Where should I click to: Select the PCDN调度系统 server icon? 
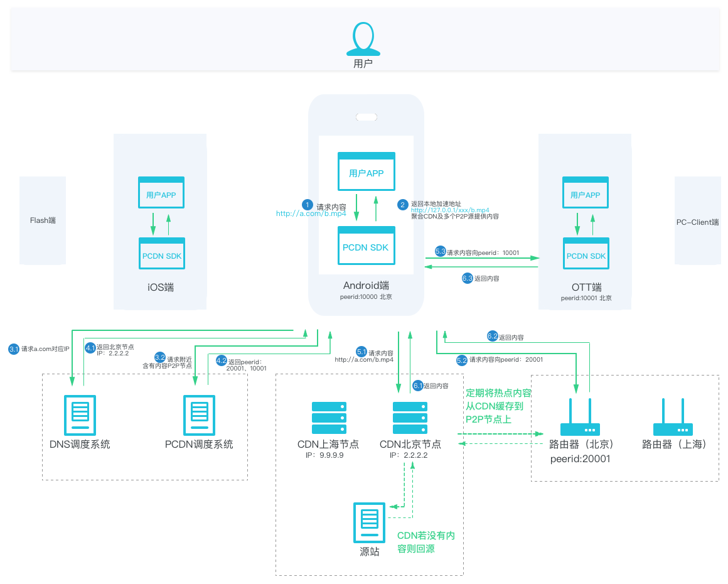[x=198, y=413]
